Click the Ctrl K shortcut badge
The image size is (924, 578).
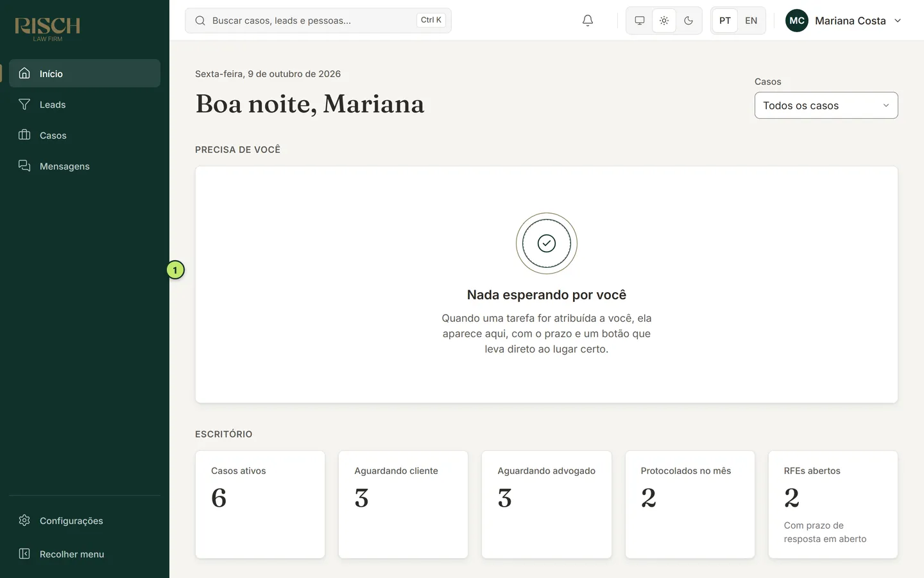[x=431, y=20]
